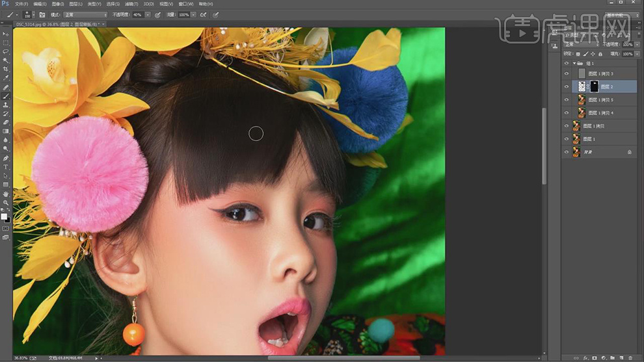Click the foreground color swatch

(x=4, y=216)
